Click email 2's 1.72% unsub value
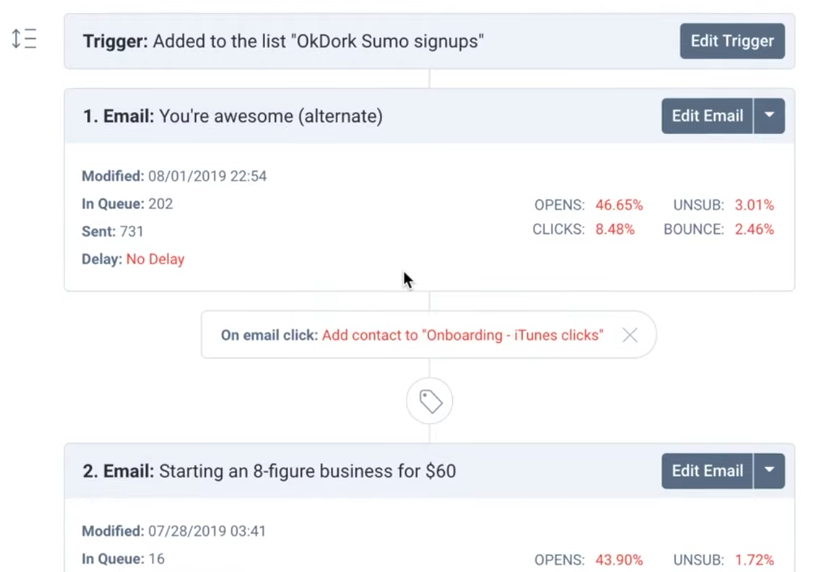This screenshot has height=572, width=814. point(754,560)
